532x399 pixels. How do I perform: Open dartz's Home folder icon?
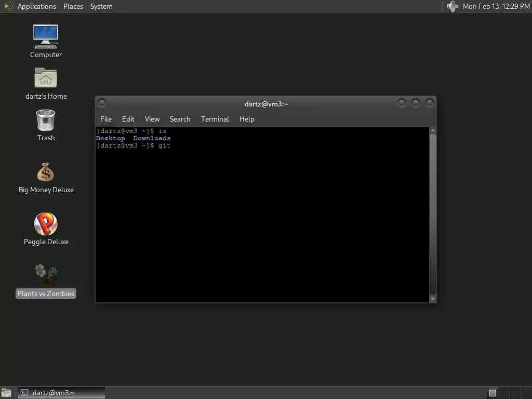pyautogui.click(x=46, y=84)
